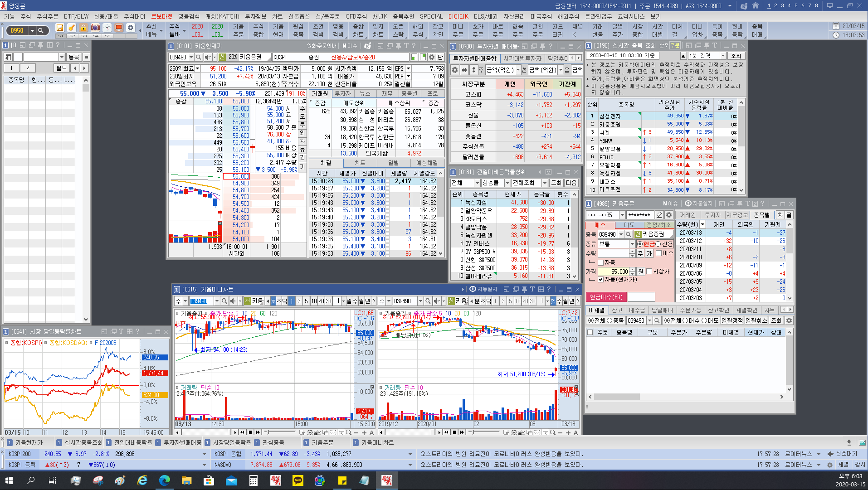Select 매도 radio in 미체결 filter
The image size is (868, 490).
704,320
